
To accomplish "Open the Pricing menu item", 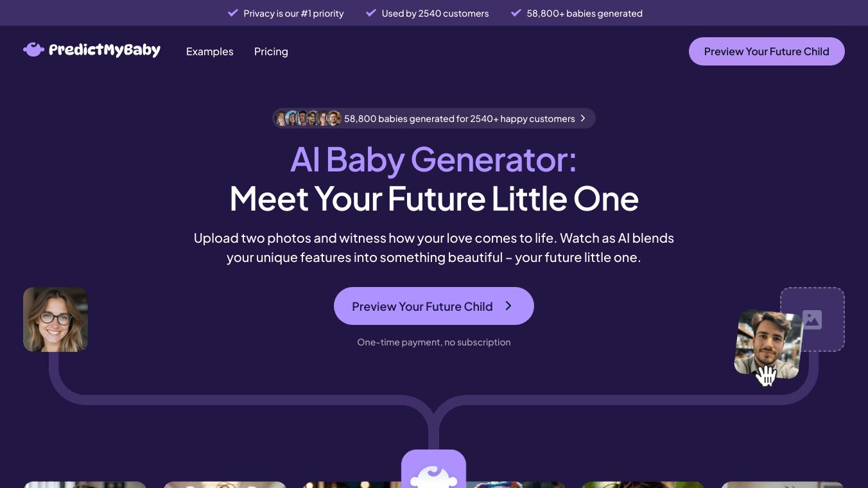I will point(271,51).
